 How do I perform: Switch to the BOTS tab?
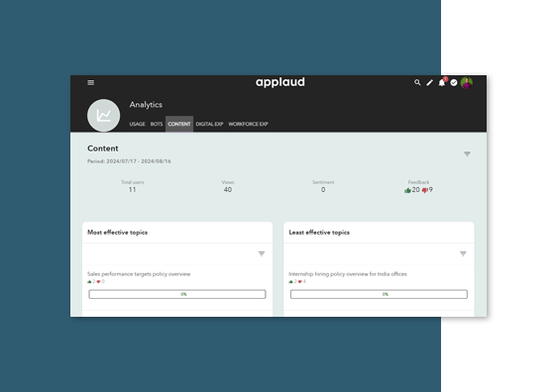[157, 124]
